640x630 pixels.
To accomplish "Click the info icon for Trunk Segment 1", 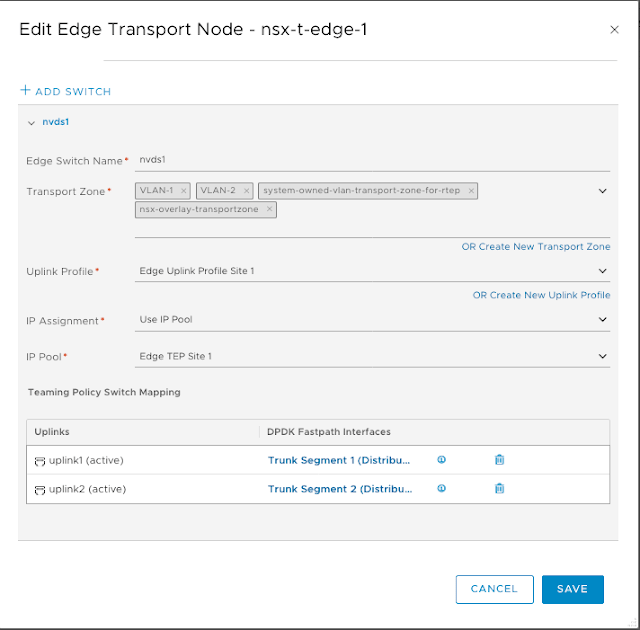I will click(x=441, y=460).
